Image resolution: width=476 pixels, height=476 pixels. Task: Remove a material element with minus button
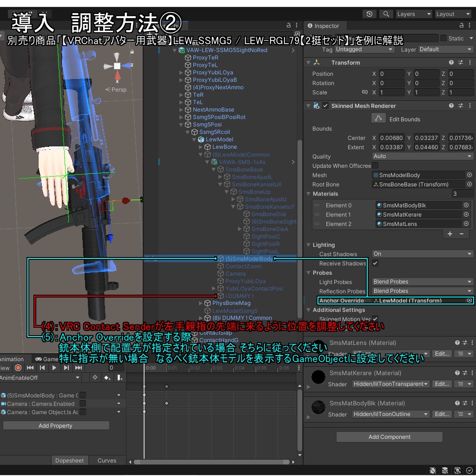[x=462, y=234]
